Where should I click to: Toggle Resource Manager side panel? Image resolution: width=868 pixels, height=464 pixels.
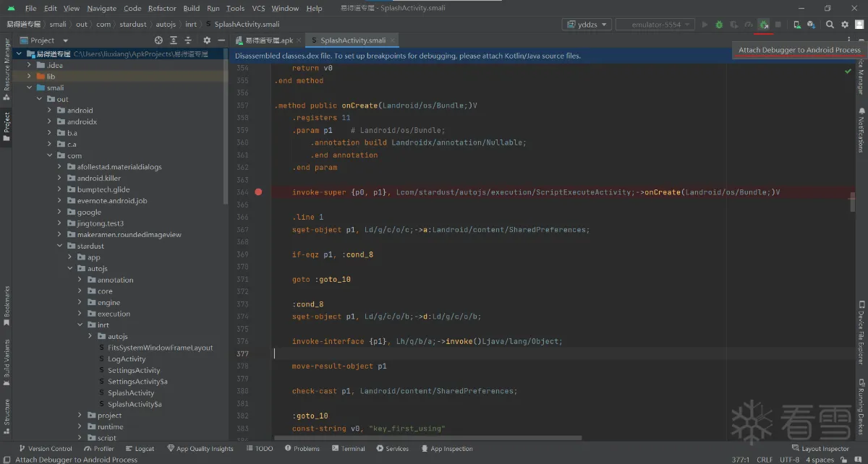click(7, 70)
